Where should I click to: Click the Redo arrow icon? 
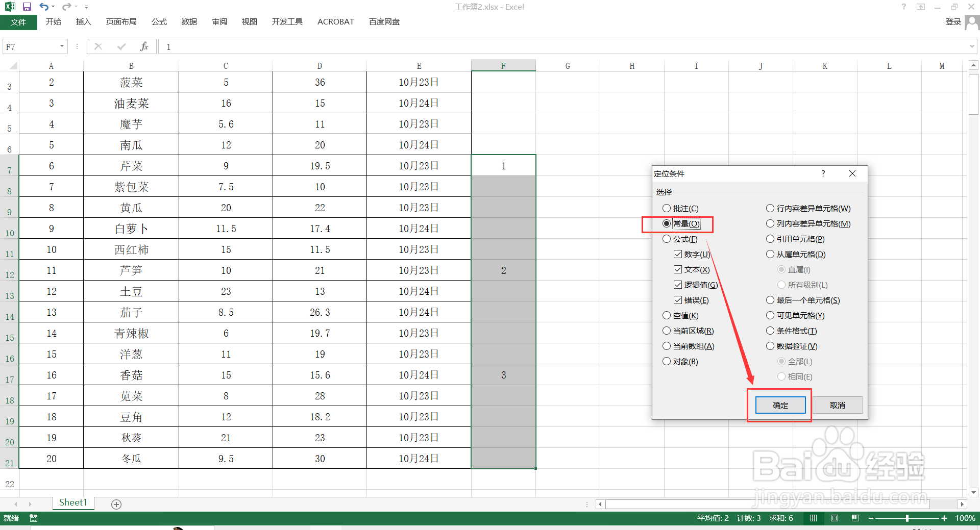point(66,7)
